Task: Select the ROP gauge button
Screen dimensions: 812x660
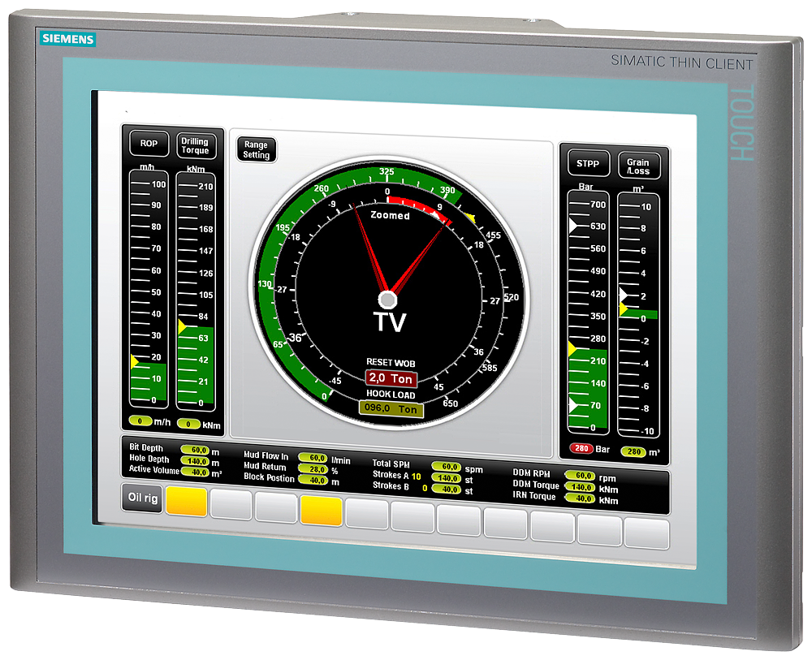Action: tap(149, 144)
